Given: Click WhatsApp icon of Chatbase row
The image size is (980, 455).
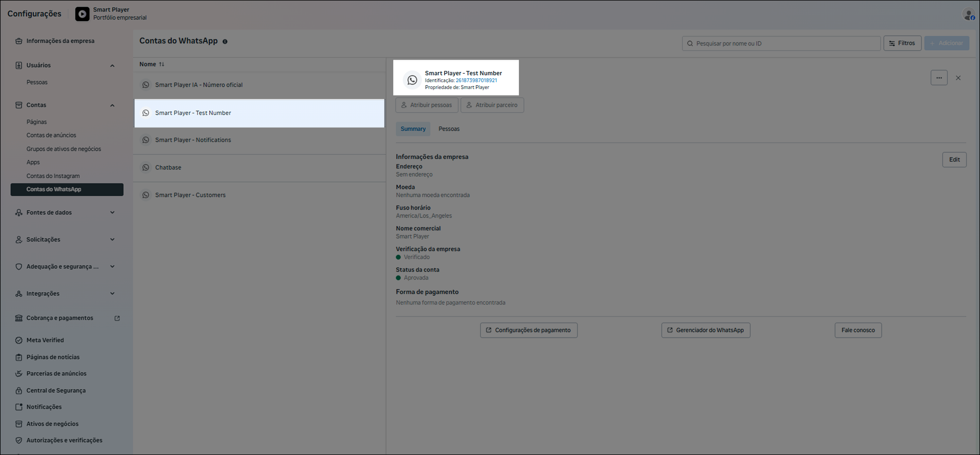Looking at the screenshot, I should [146, 167].
